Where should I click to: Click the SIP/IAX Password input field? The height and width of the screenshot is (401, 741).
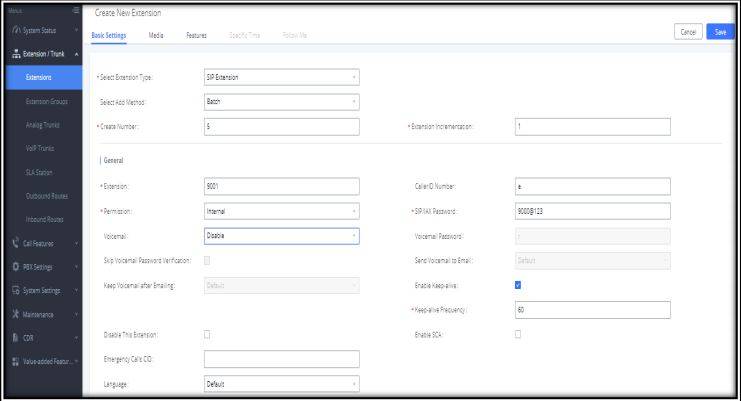click(x=592, y=211)
